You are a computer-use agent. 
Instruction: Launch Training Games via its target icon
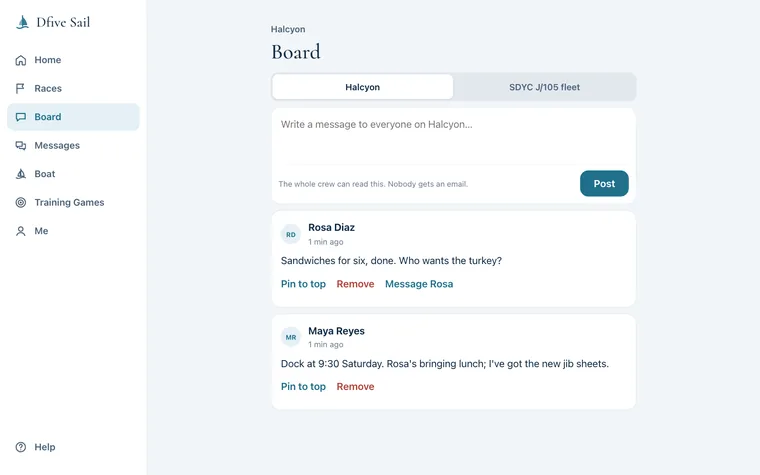click(21, 203)
